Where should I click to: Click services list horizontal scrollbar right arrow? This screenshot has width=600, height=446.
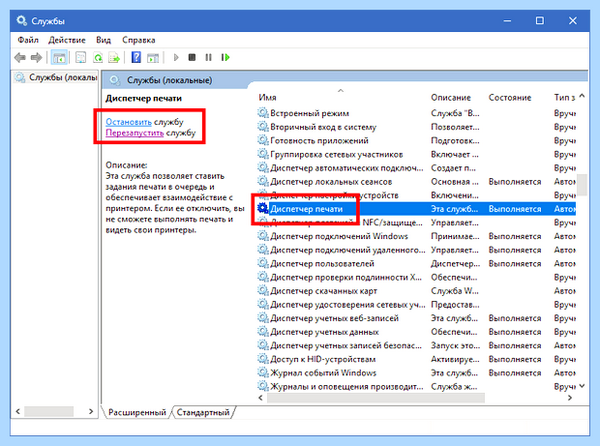pyautogui.click(x=570, y=398)
